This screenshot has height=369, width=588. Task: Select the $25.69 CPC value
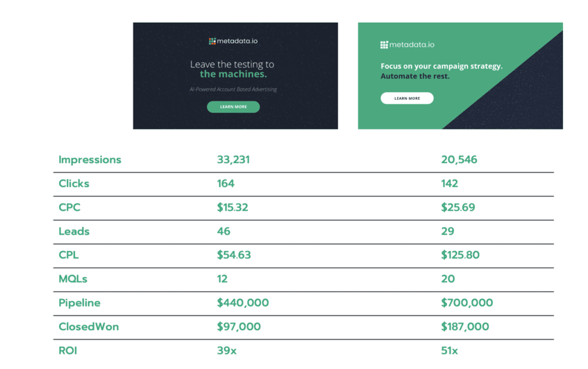[x=457, y=207]
